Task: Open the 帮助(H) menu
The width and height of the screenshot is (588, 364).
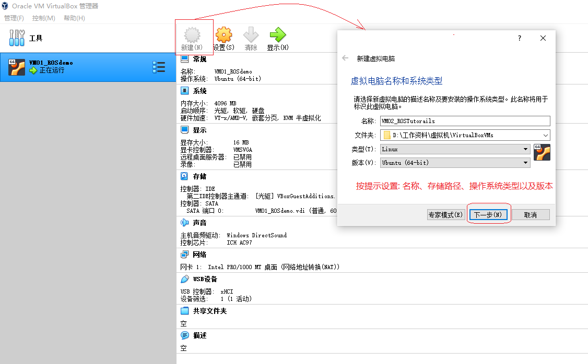Action: (74, 18)
